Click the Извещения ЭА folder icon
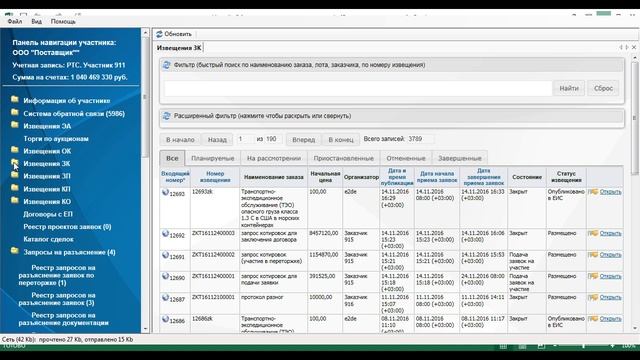 point(15,124)
